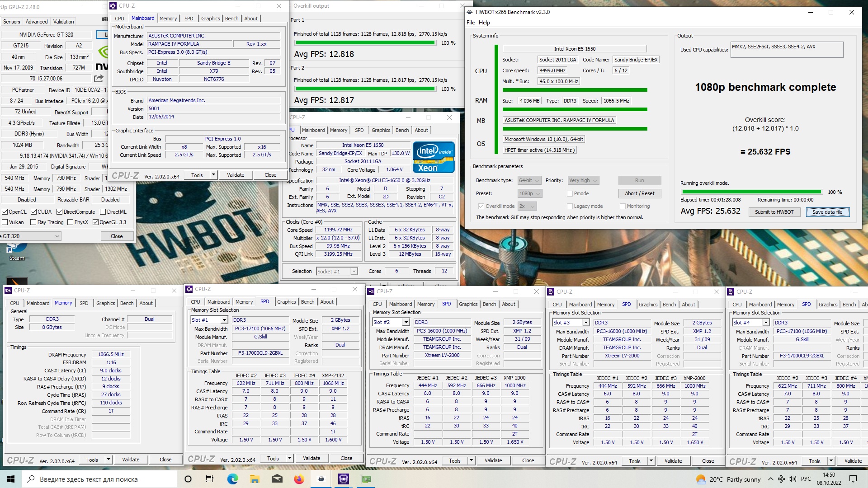
Task: Click overkill mode progress bar at 100%
Action: tap(751, 192)
